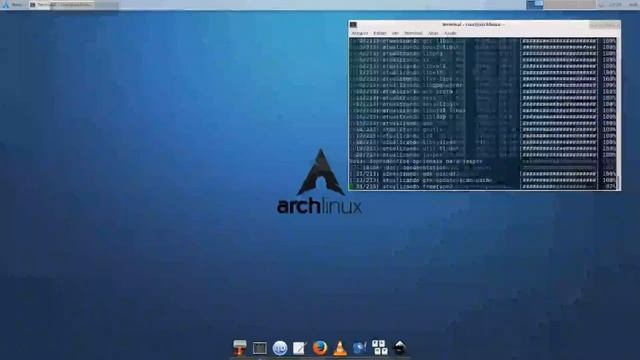Click the terminal window's title bar icon
Screen dimensions: 640x360
coord(353,24)
